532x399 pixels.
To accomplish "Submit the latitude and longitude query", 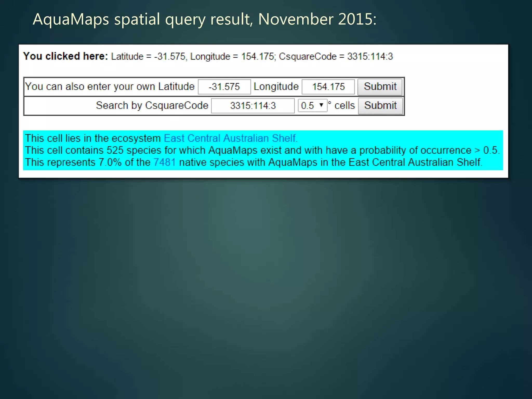I will coord(380,87).
